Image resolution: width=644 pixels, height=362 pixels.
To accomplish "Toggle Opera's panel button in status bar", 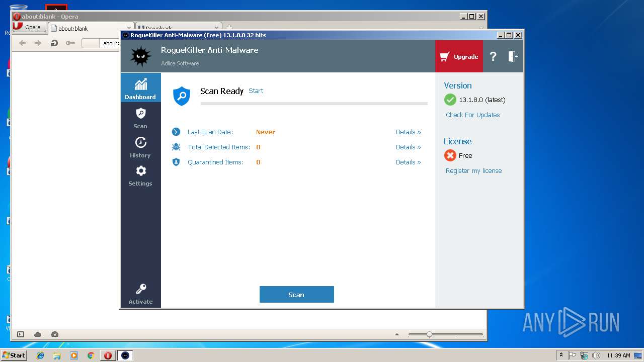I will point(21,334).
